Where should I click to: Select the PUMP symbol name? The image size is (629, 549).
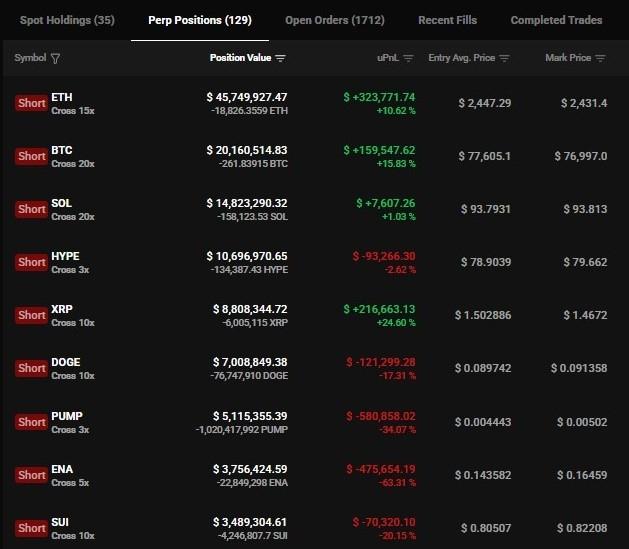point(67,416)
